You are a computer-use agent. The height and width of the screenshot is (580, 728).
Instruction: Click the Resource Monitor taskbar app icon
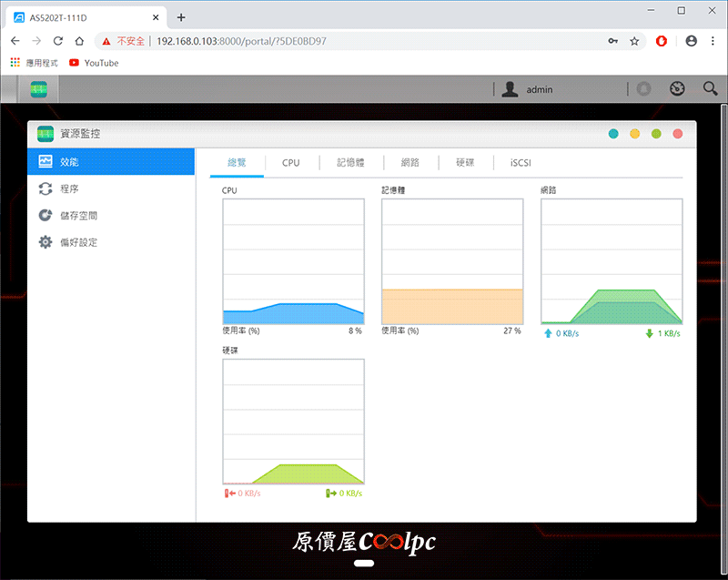click(39, 89)
